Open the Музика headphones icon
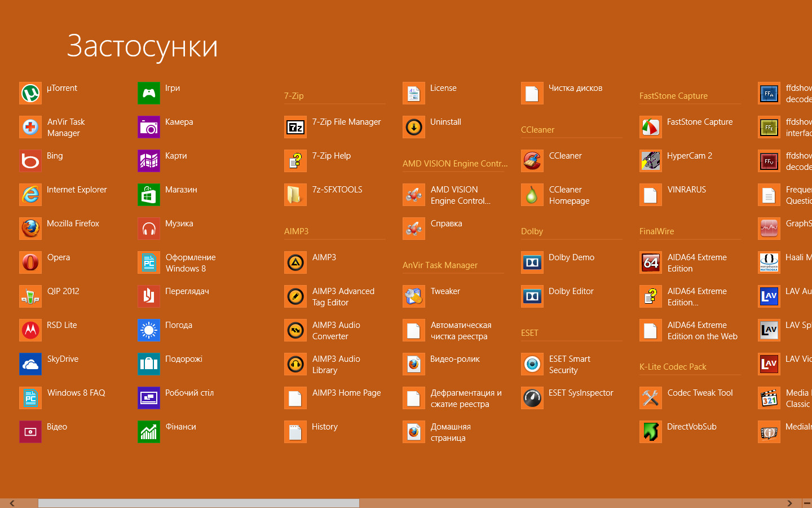This screenshot has height=508, width=812. [149, 229]
